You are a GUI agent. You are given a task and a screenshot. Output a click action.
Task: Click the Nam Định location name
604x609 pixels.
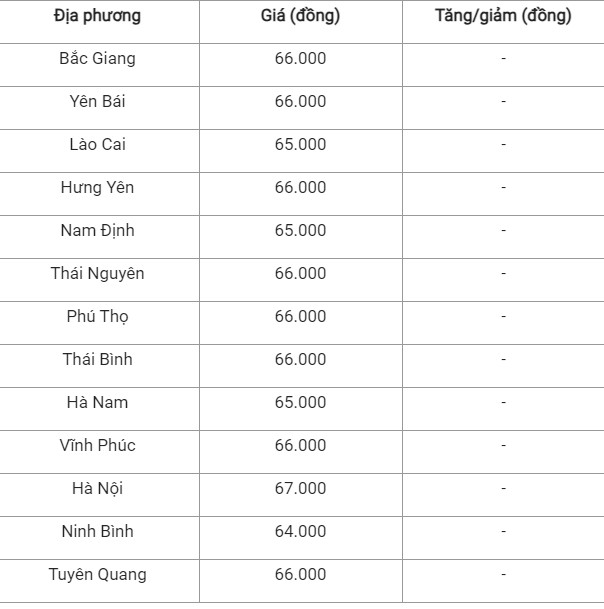[x=97, y=231]
